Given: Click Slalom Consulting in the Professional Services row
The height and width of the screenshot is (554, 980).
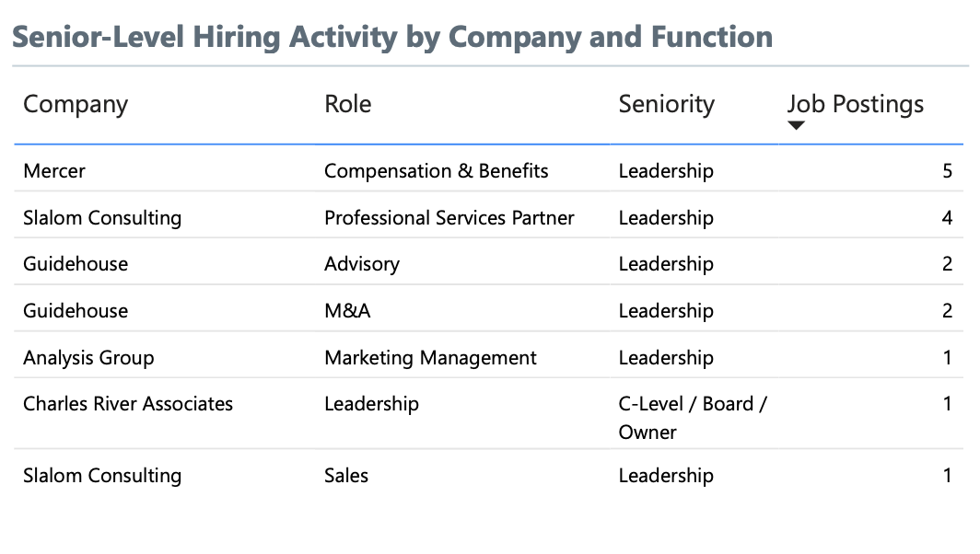Looking at the screenshot, I should pyautogui.click(x=102, y=218).
